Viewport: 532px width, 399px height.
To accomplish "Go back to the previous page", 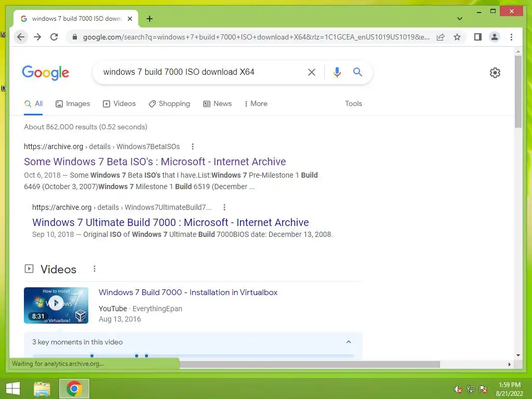I will point(21,37).
